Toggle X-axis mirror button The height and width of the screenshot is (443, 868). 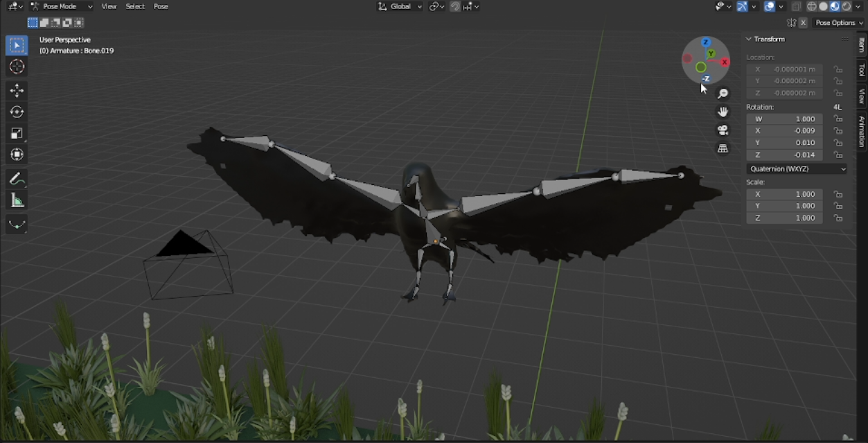[x=804, y=23]
